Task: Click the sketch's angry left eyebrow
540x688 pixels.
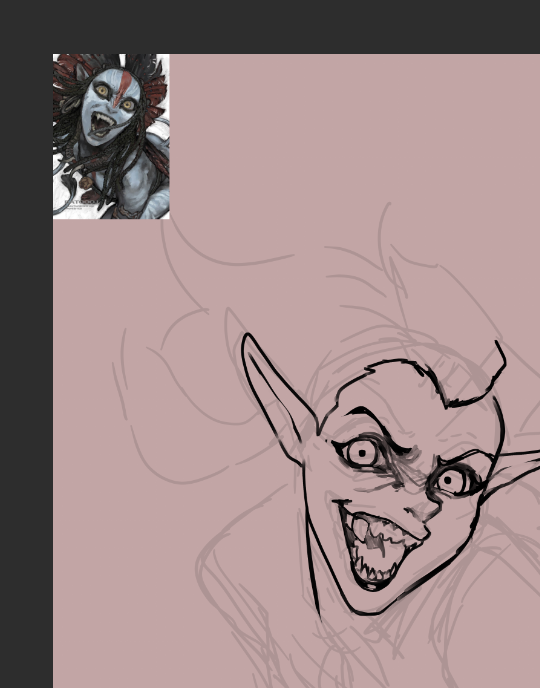Action: (x=379, y=426)
